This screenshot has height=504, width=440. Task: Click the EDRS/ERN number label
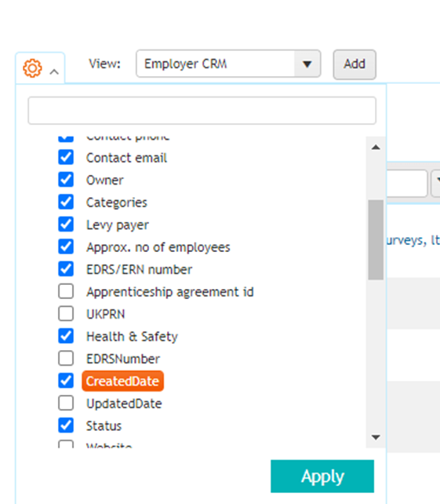pyautogui.click(x=139, y=270)
